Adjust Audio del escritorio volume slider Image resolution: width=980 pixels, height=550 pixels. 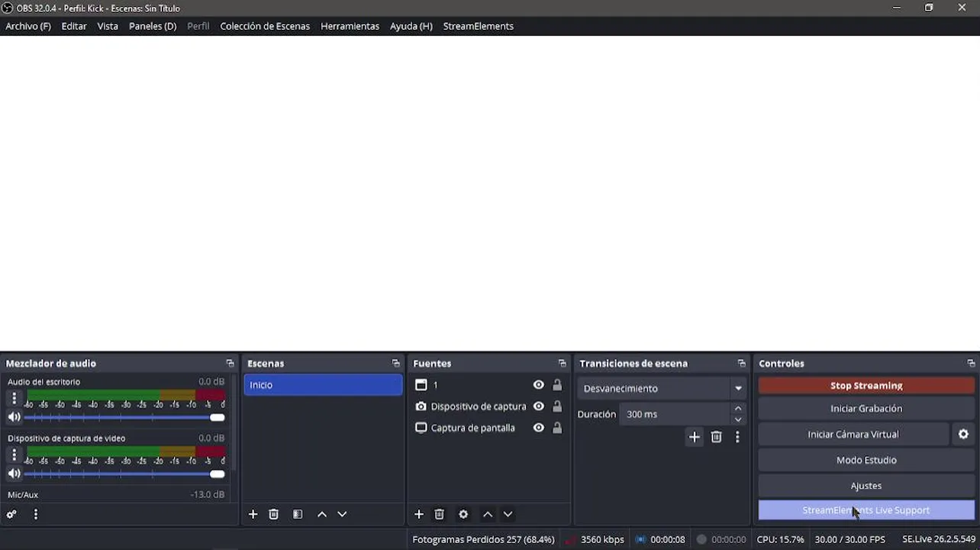pos(124,417)
